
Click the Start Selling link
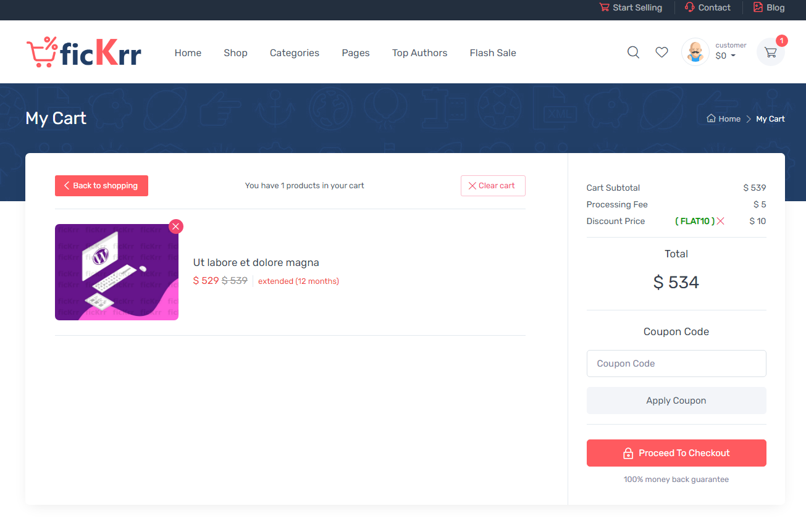tap(631, 7)
